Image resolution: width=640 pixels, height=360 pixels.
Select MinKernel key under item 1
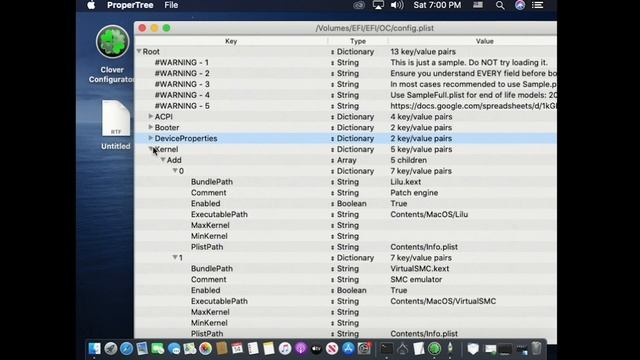pos(209,323)
